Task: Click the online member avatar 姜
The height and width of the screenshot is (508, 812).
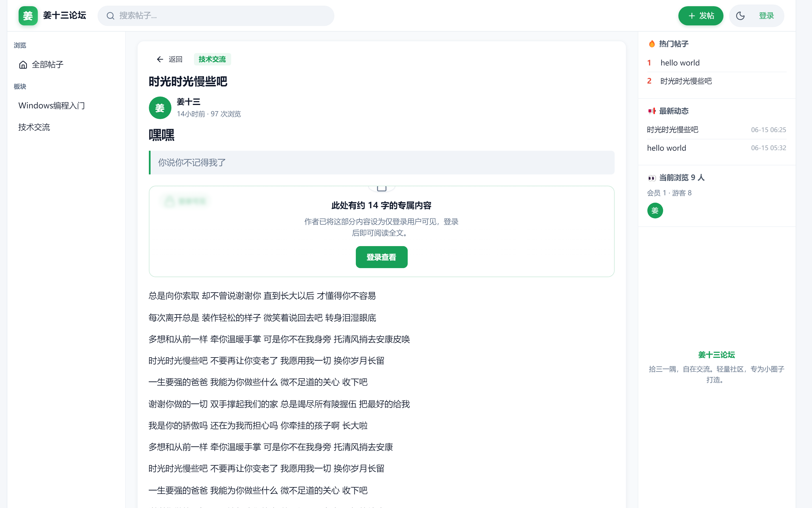Action: click(x=655, y=211)
